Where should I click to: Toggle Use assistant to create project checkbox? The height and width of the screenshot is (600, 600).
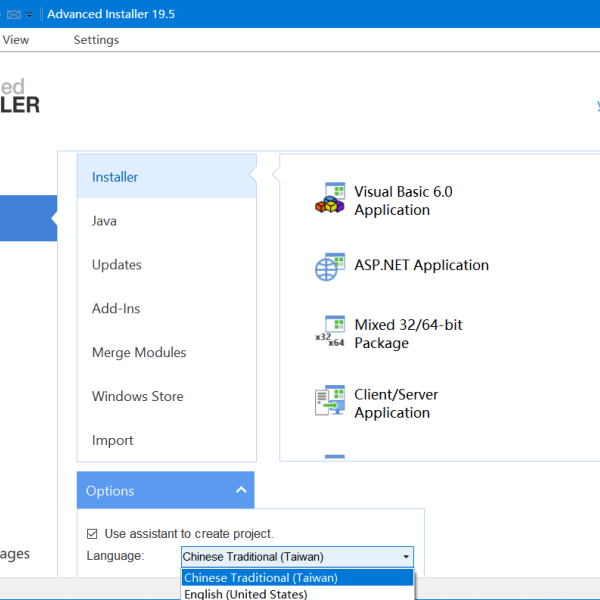point(92,533)
